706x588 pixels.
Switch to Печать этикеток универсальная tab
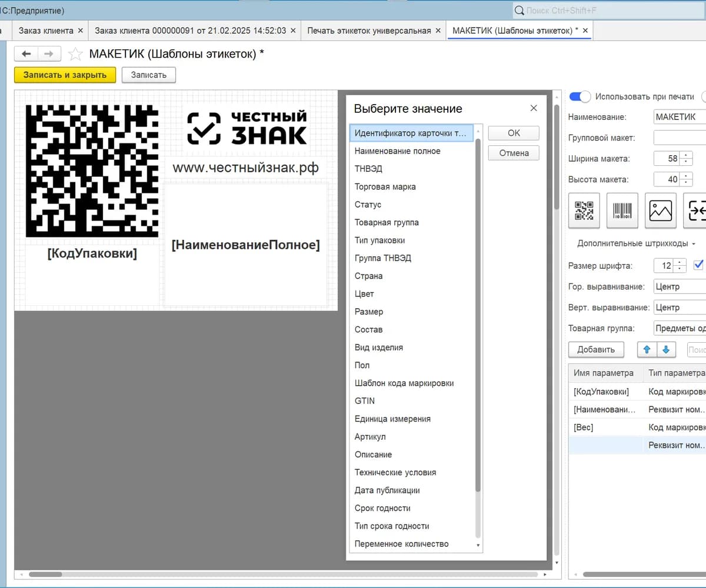click(369, 31)
